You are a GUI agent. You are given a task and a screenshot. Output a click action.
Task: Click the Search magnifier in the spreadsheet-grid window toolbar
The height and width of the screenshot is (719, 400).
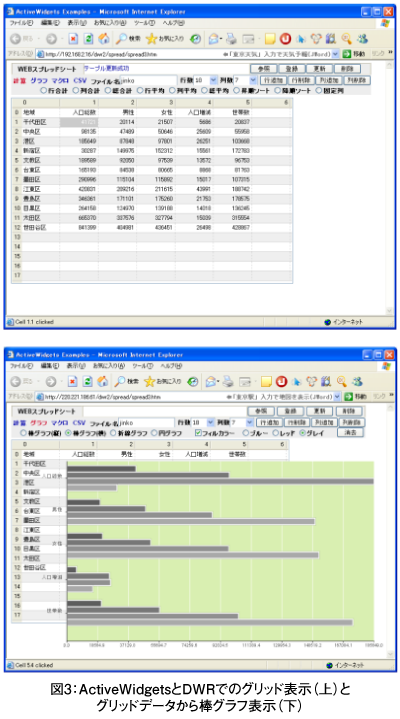pos(121,39)
